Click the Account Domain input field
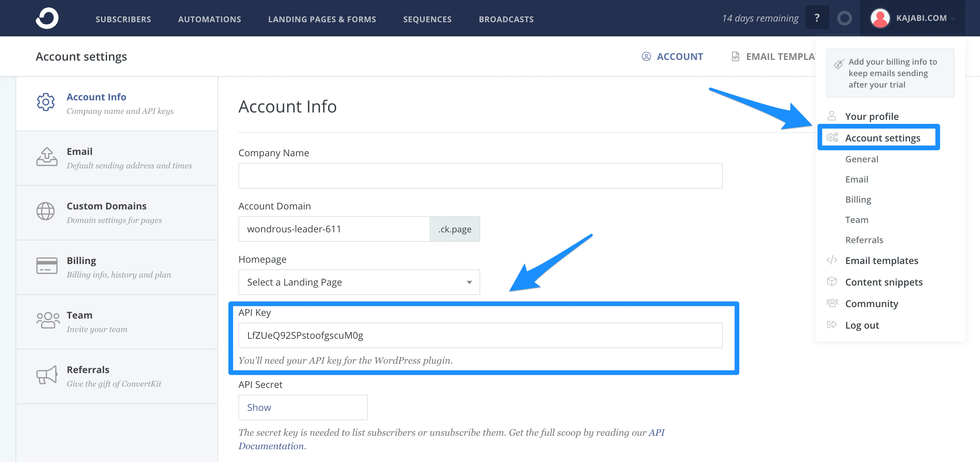Viewport: 980px width, 462px height. [x=334, y=229]
